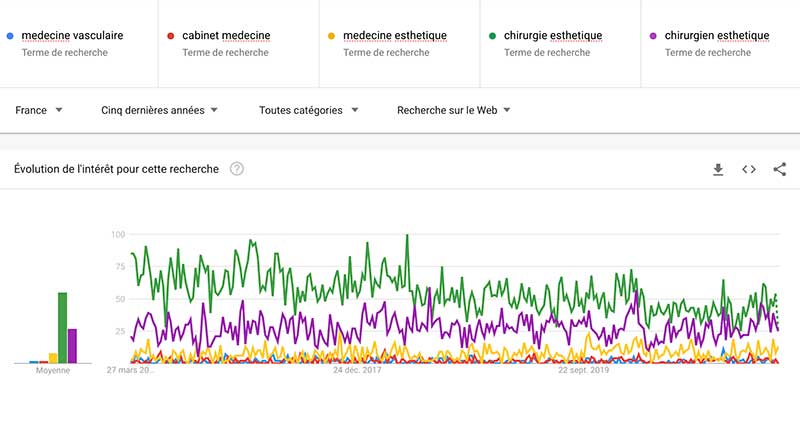Click the yellow medecine esthetique dot
Screen dimensions: 800x421
[x=331, y=36]
